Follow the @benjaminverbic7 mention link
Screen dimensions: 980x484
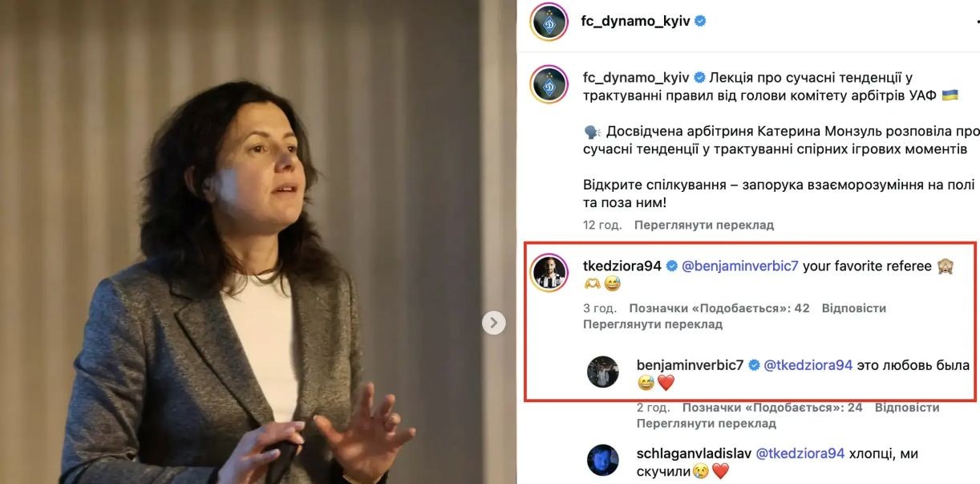[740, 266]
